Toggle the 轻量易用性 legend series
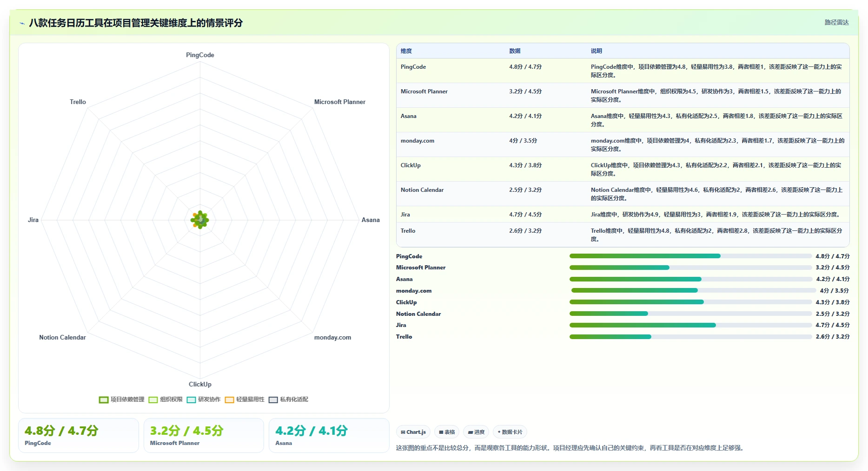Image resolution: width=868 pixels, height=471 pixels. [245, 399]
